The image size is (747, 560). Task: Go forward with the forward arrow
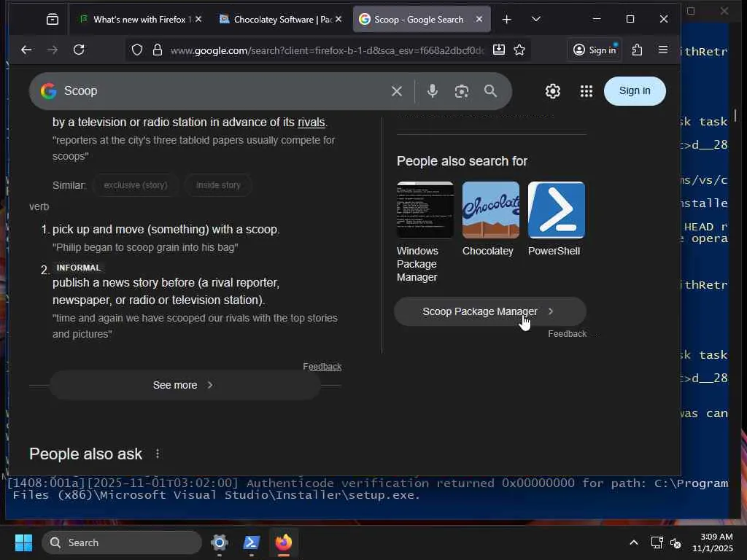pos(53,50)
